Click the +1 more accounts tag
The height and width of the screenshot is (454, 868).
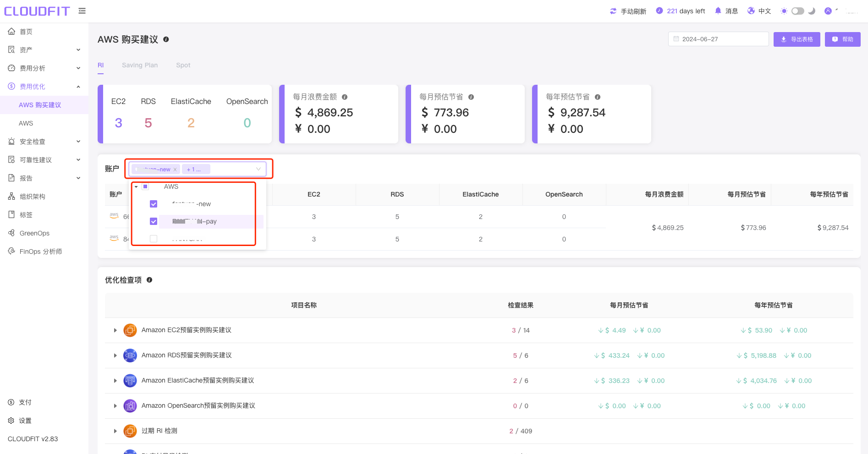tap(196, 169)
